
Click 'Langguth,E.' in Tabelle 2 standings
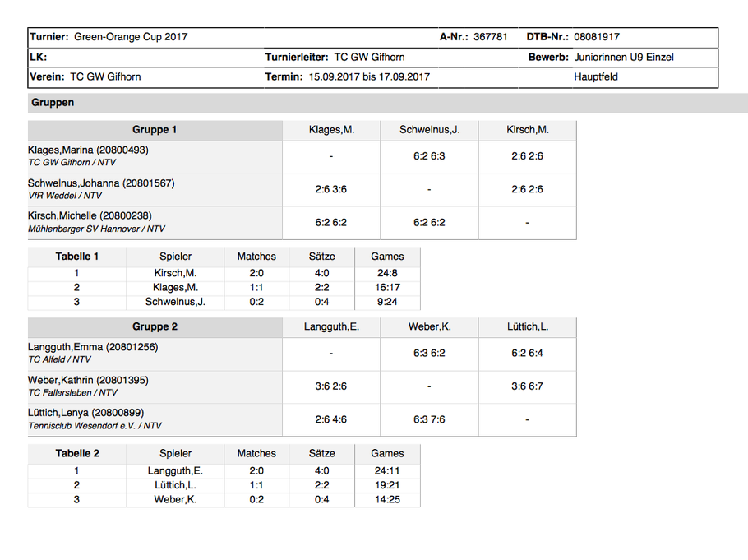(176, 470)
